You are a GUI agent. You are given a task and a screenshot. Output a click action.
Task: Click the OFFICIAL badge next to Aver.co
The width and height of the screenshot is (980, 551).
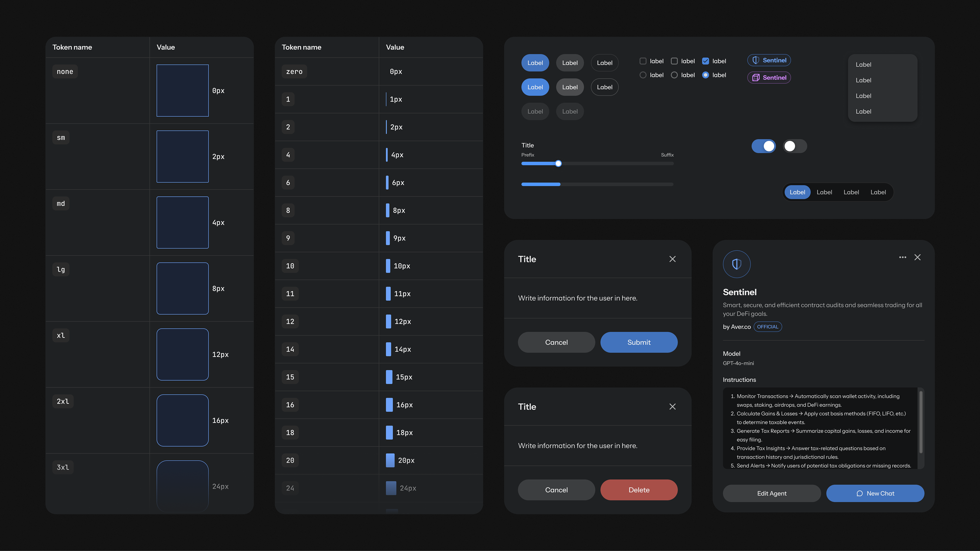point(767,327)
